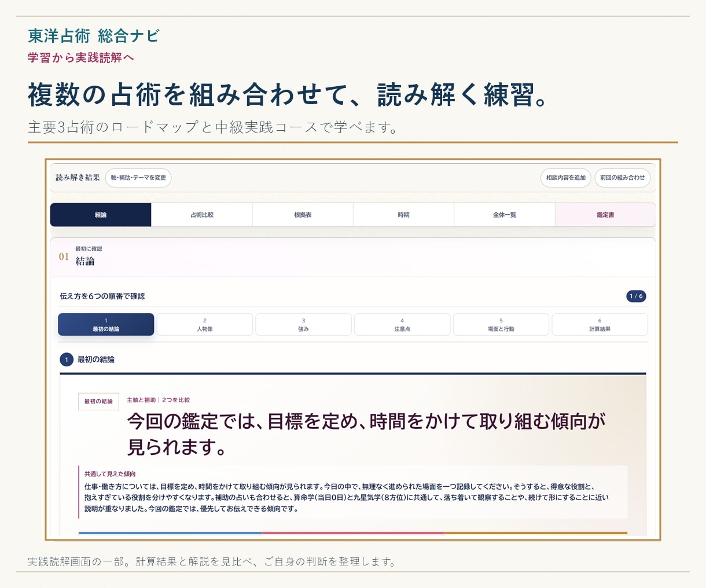Screen dimensions: 706x588
Task: Click the 1 / 6 progress badge
Action: [636, 296]
